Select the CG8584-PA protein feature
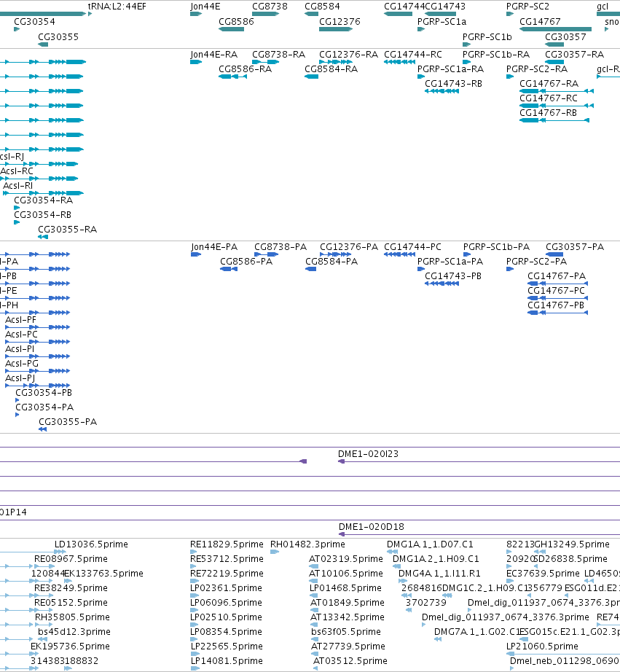Screen dimensions: 620x672 310,269
